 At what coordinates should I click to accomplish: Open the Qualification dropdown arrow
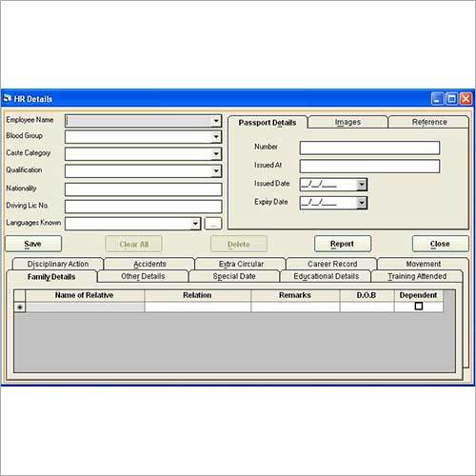tap(216, 171)
